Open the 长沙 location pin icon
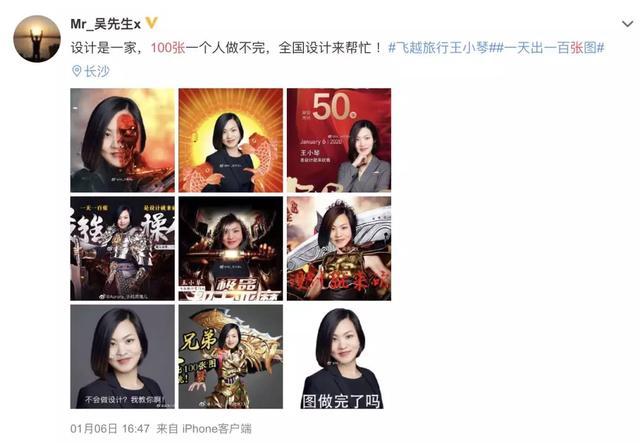This screenshot has width=640, height=443. (x=76, y=71)
